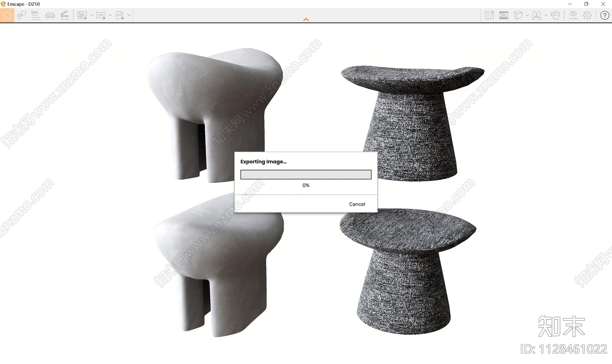Click the screenshot export icon

82,15
